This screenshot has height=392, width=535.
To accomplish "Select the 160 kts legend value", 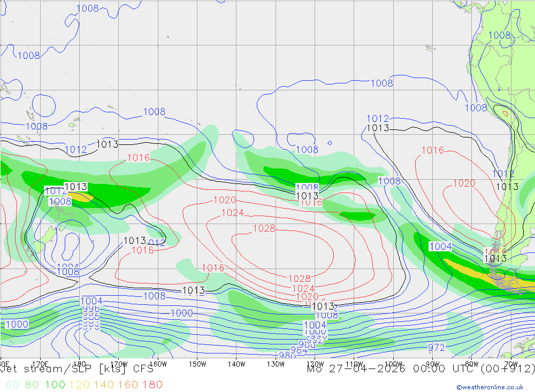I will pos(128,385).
